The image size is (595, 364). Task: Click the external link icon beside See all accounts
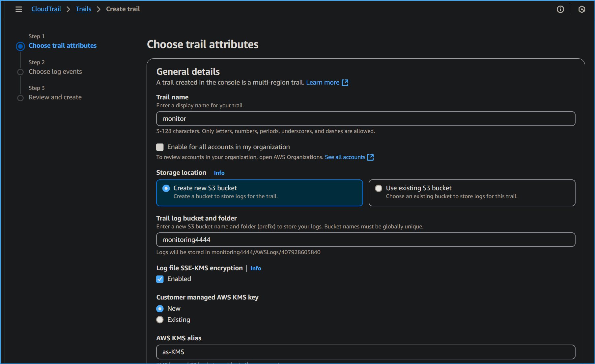370,157
